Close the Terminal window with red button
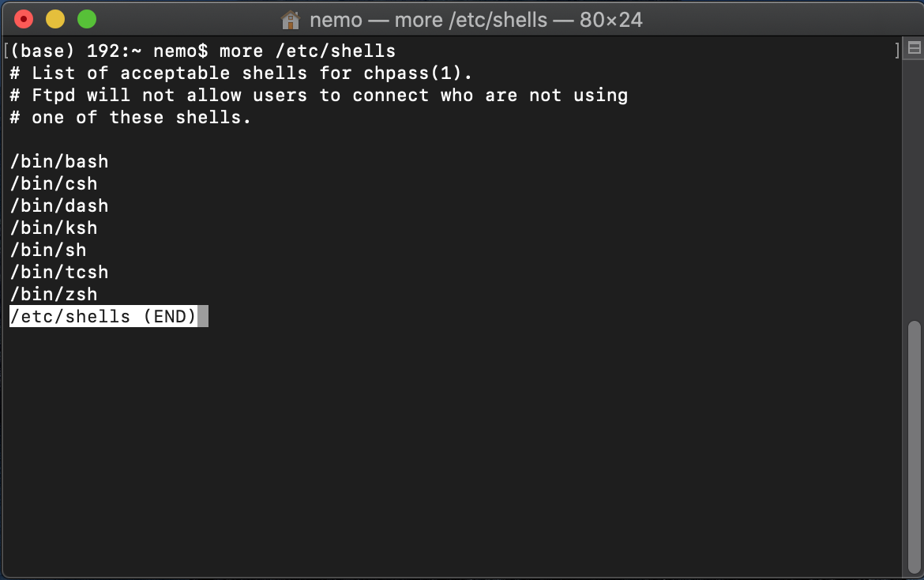 tap(24, 19)
